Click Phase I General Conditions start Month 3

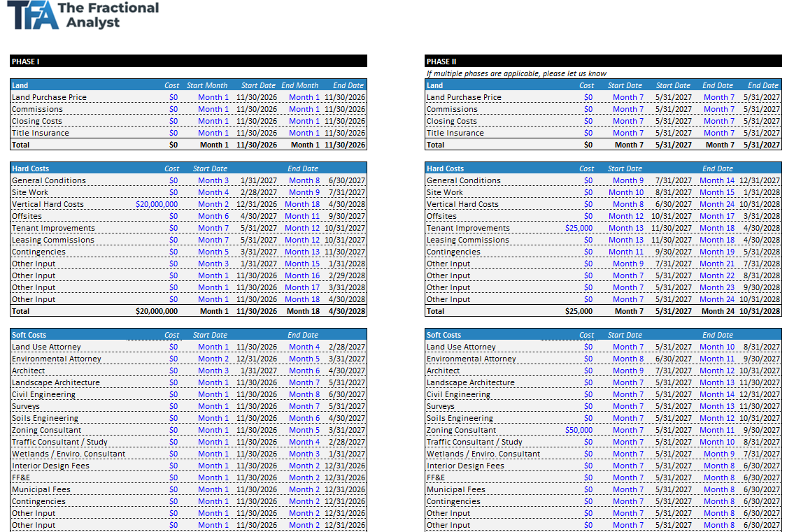coord(213,180)
